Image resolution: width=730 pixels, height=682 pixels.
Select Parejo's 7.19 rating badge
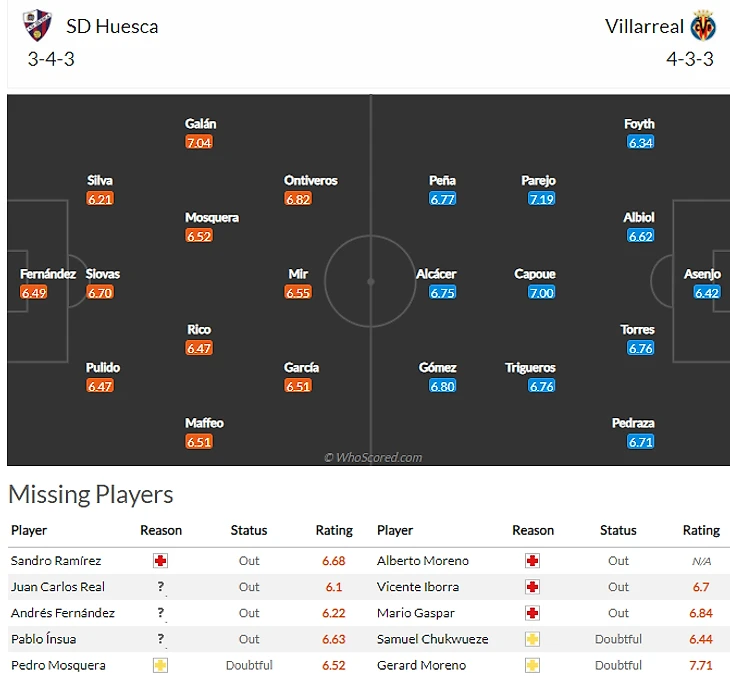(541, 199)
